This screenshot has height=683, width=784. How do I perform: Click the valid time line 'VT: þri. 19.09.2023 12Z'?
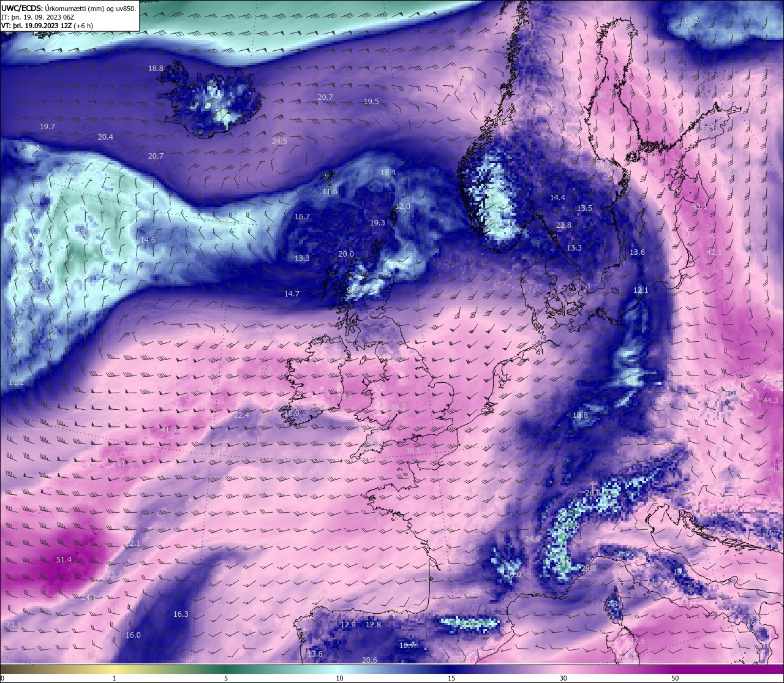[47, 26]
